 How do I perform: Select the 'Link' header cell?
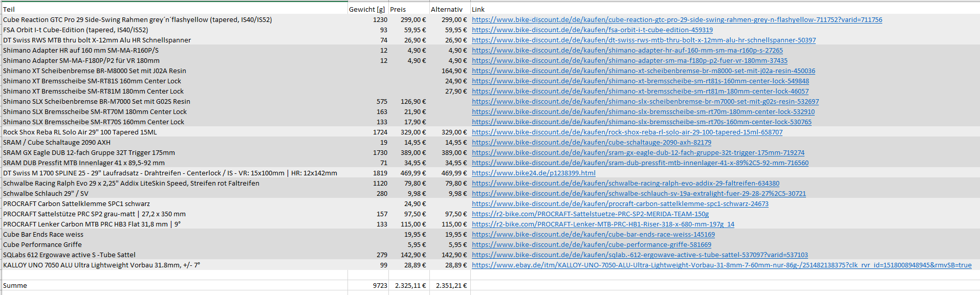pyautogui.click(x=478, y=9)
